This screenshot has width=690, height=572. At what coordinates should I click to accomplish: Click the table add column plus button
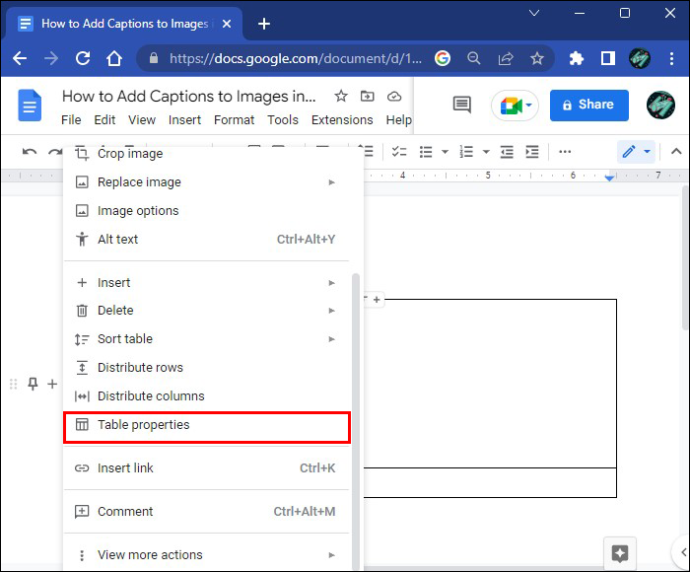click(x=377, y=300)
